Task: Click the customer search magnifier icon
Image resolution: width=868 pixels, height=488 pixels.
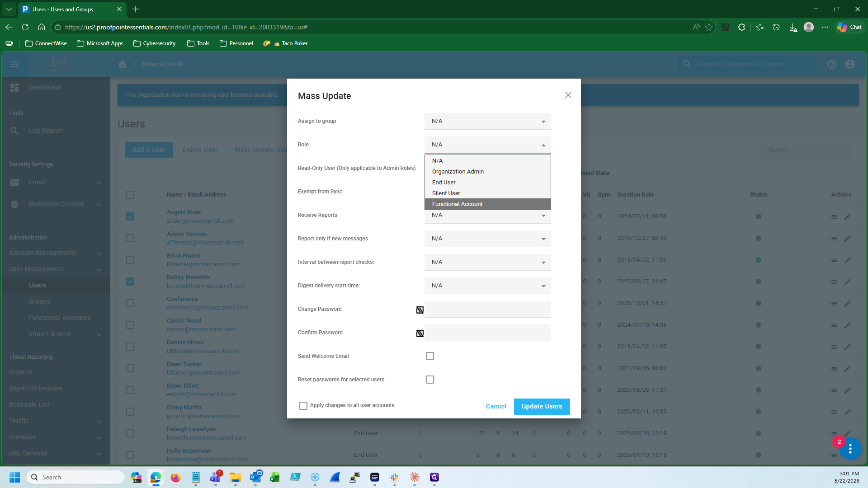Action: click(x=687, y=64)
